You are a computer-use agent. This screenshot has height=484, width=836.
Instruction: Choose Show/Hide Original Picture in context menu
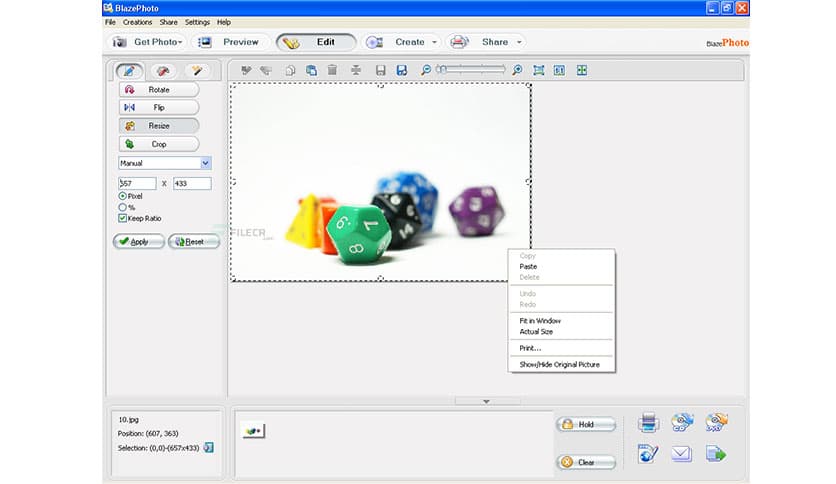pos(561,365)
